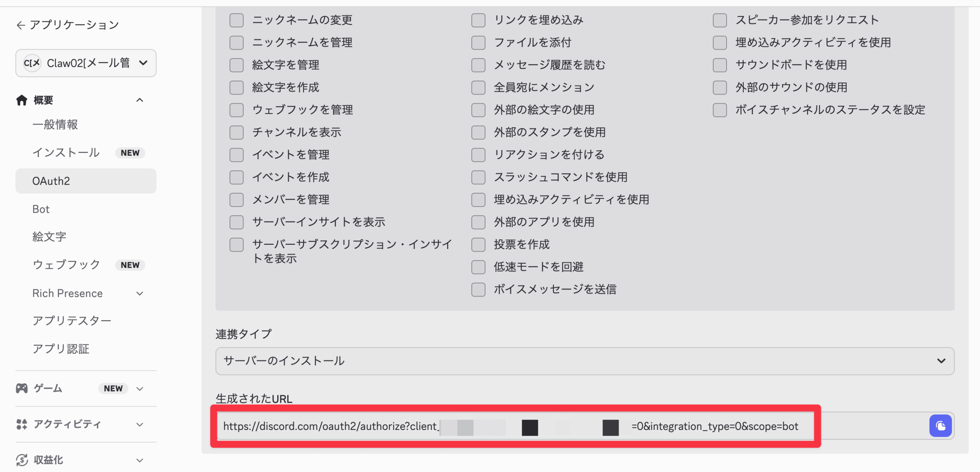Open the Bot settings page
The width and height of the screenshot is (980, 472).
click(x=41, y=209)
